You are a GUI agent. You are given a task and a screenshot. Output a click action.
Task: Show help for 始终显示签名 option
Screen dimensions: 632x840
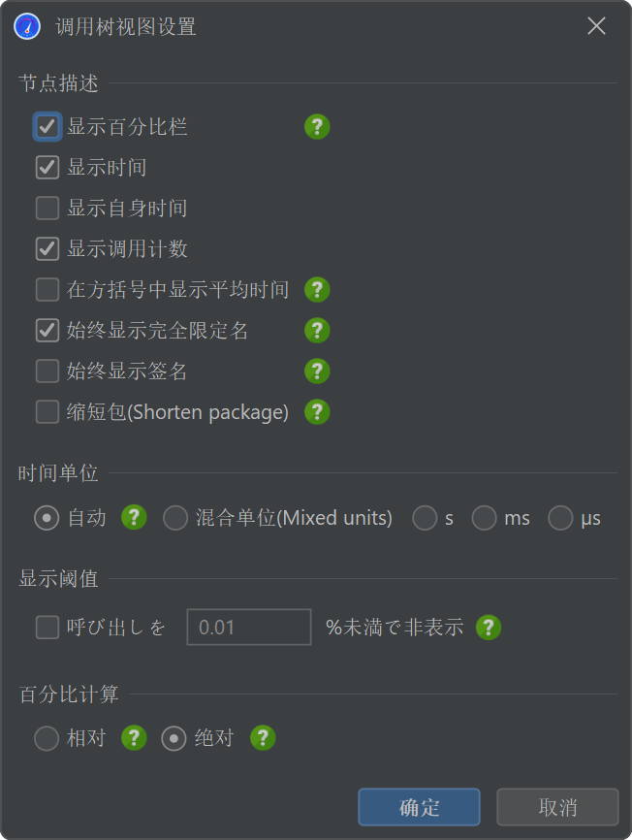[317, 372]
